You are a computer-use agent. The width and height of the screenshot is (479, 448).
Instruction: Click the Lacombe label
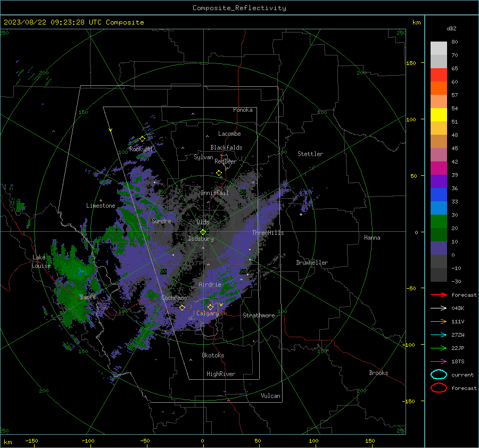[229, 134]
